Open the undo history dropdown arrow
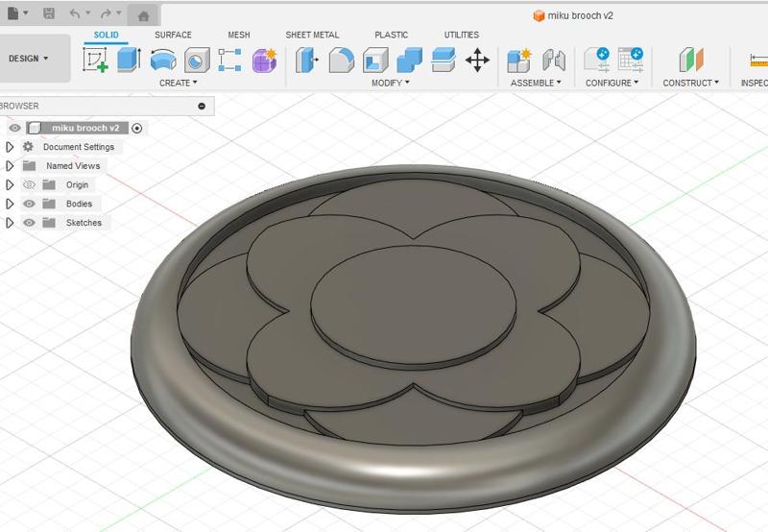Screen dimensions: 768x532 click(x=88, y=12)
